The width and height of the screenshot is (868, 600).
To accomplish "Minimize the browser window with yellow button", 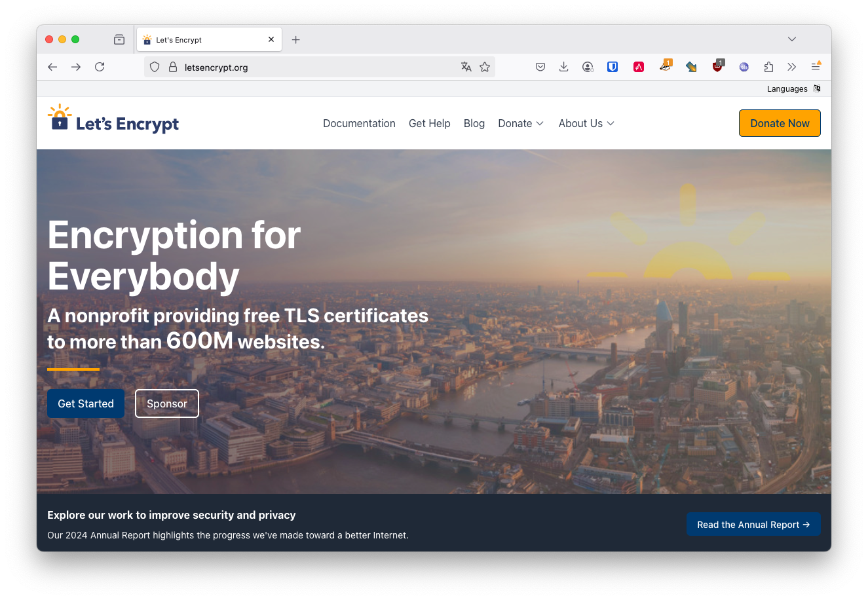I will (62, 39).
